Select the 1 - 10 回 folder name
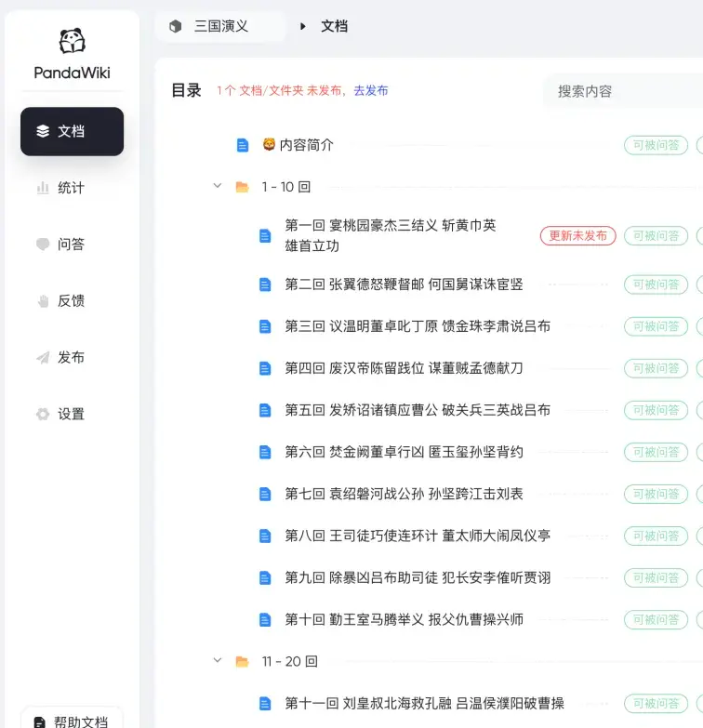 tap(286, 187)
